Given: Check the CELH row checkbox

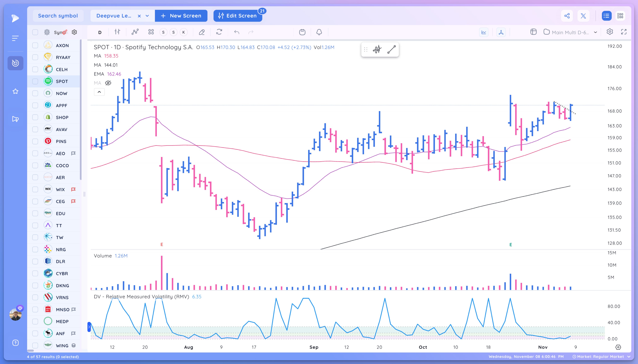Looking at the screenshot, I should point(35,69).
